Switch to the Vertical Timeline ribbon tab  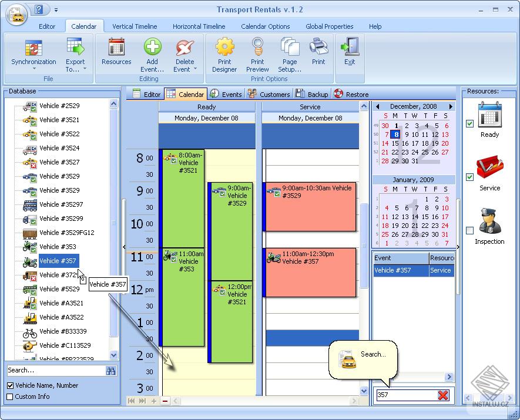[x=135, y=26]
